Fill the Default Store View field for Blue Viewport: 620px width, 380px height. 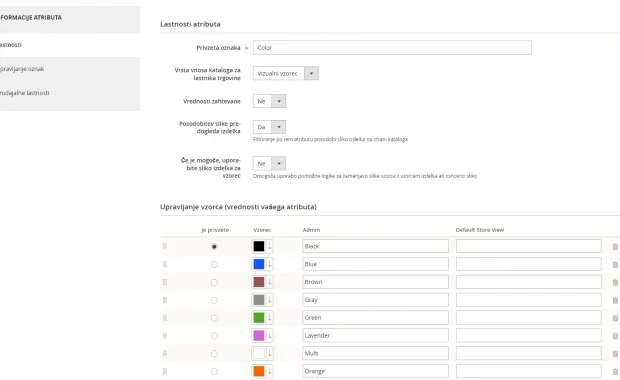click(x=529, y=264)
